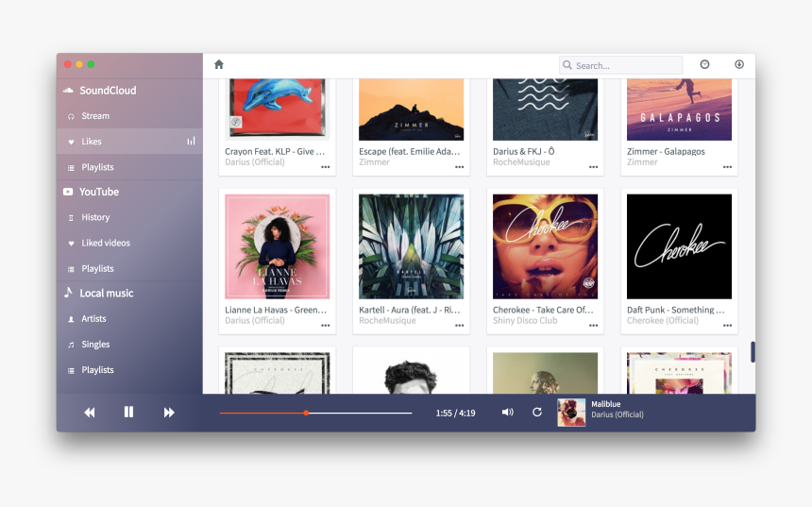Click the search magnifier icon

(567, 65)
